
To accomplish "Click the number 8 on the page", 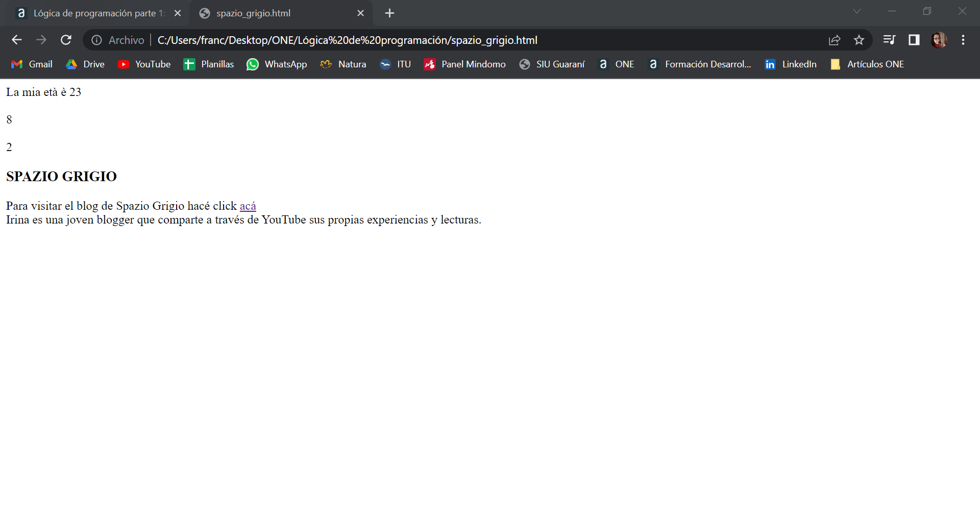I will (x=9, y=120).
